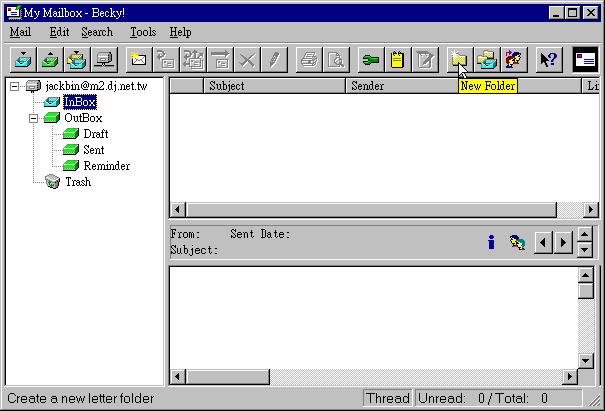Click the context help arrow-question icon
Image resolution: width=605 pixels, height=411 pixels.
(x=549, y=60)
